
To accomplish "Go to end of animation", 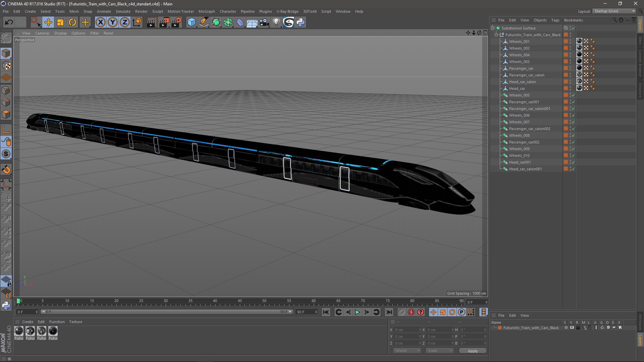I will click(389, 312).
